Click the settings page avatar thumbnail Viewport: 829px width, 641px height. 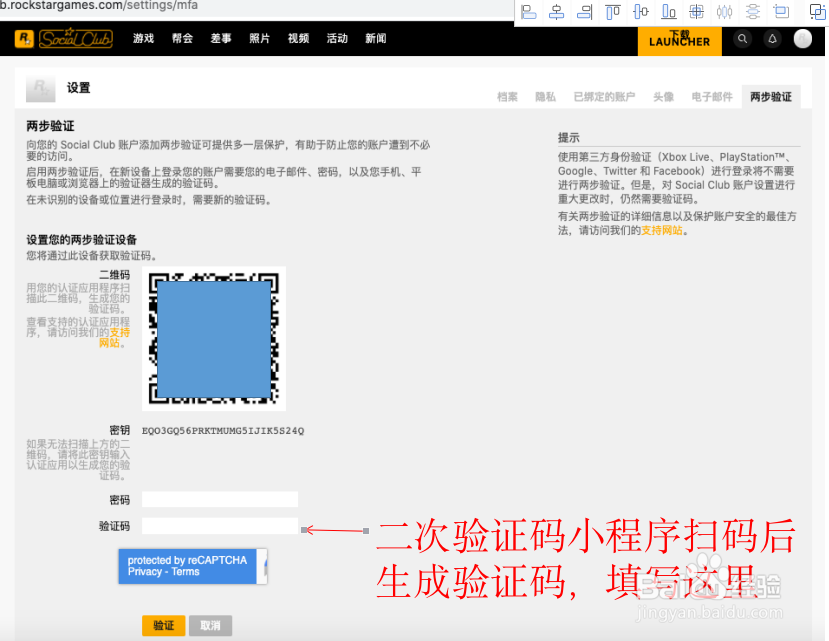pos(41,88)
